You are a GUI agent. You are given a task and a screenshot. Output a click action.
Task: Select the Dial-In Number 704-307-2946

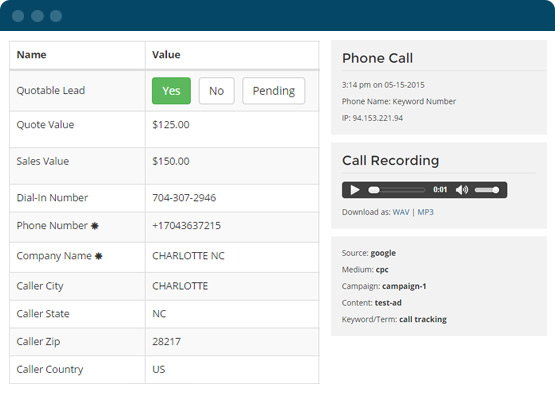(184, 198)
